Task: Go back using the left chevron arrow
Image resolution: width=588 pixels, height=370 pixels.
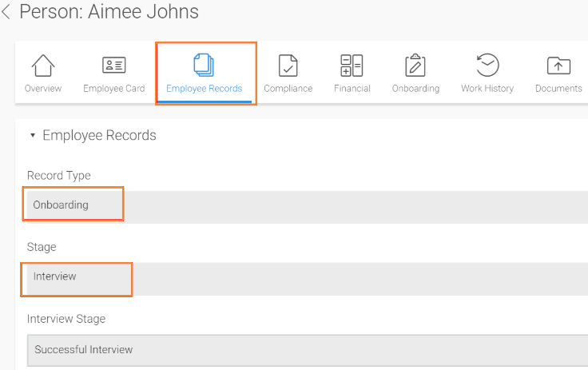Action: [6, 12]
